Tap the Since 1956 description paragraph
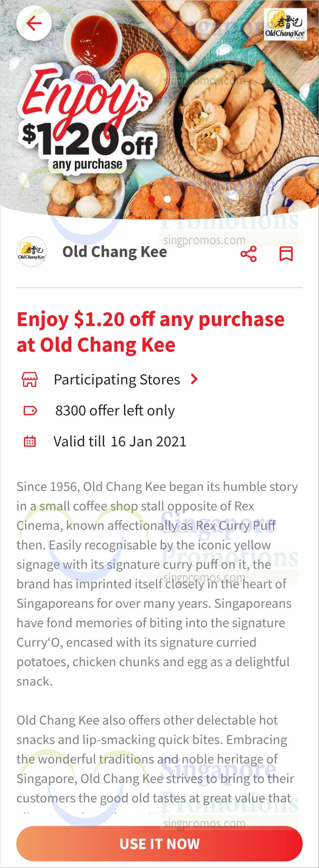The image size is (319, 868). click(x=157, y=584)
